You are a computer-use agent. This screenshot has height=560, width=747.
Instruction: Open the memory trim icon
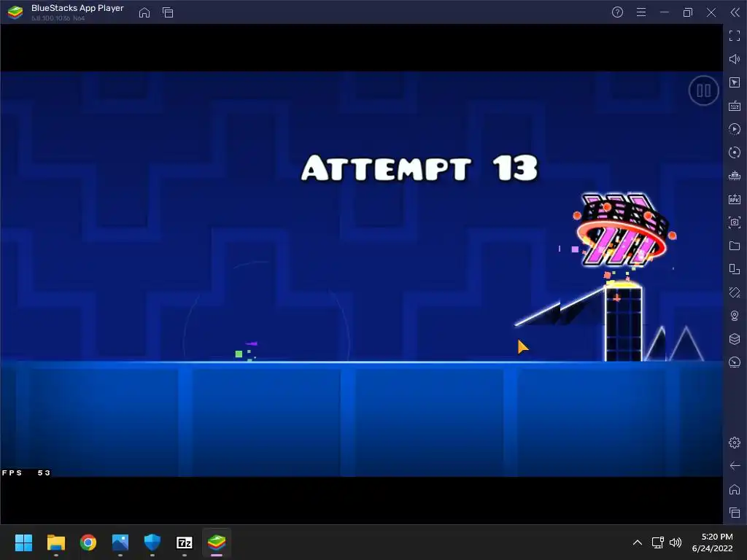point(735,176)
